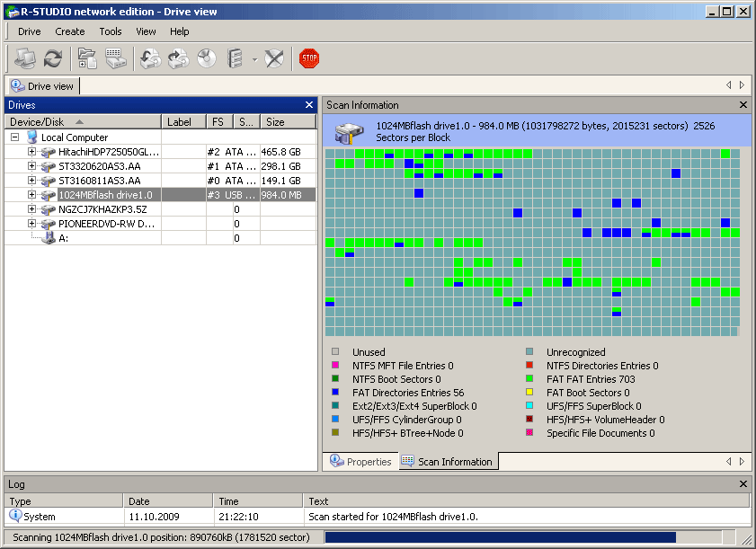Select the PIONEERDVD-RW drive row
The height and width of the screenshot is (549, 756).
point(161,224)
